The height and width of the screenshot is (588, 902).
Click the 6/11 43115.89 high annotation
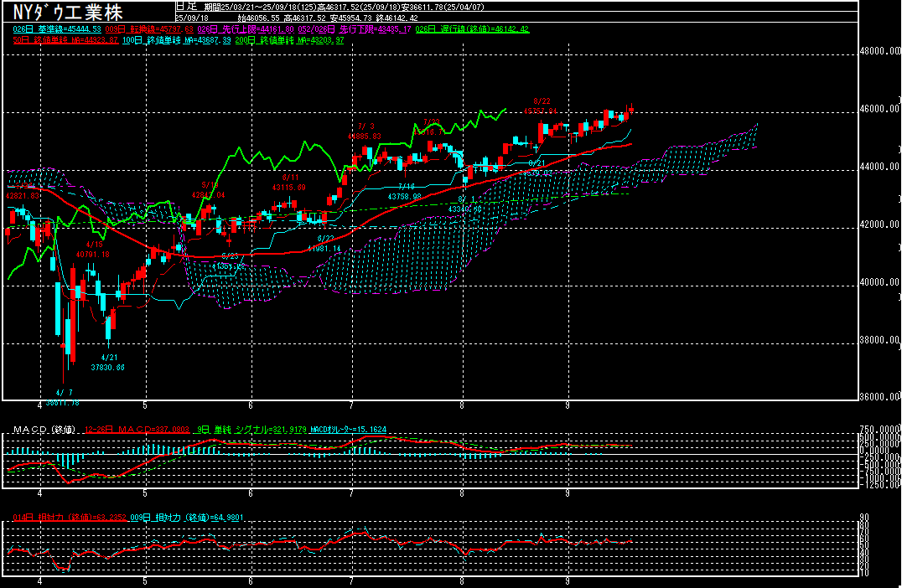click(288, 183)
